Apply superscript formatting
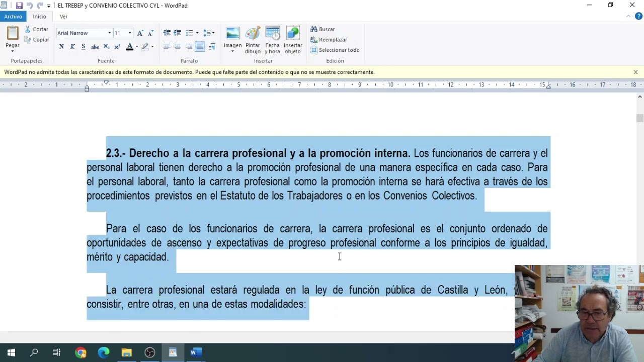This screenshot has width=644, height=362. point(117,46)
